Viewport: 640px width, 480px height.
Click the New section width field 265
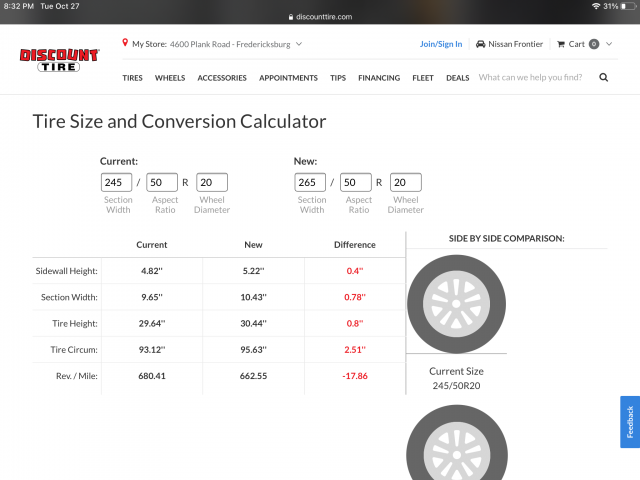pyautogui.click(x=310, y=182)
